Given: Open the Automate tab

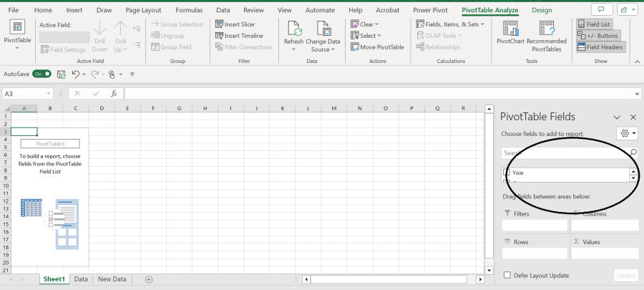Looking at the screenshot, I should pos(321,10).
